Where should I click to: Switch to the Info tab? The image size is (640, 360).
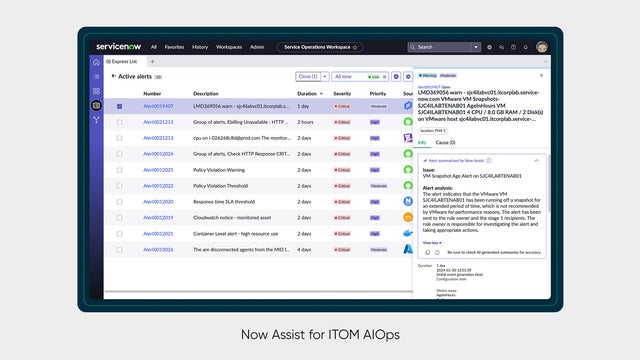pyautogui.click(x=422, y=142)
